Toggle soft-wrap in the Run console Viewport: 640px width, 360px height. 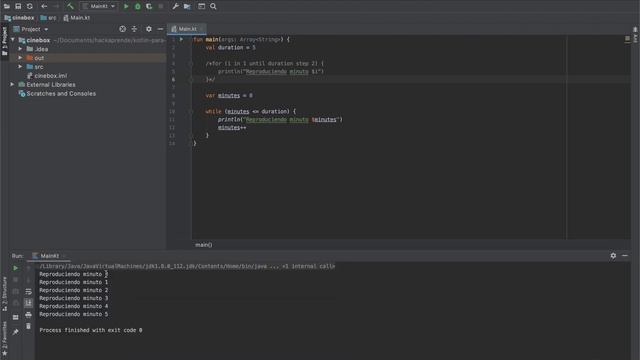point(28,291)
